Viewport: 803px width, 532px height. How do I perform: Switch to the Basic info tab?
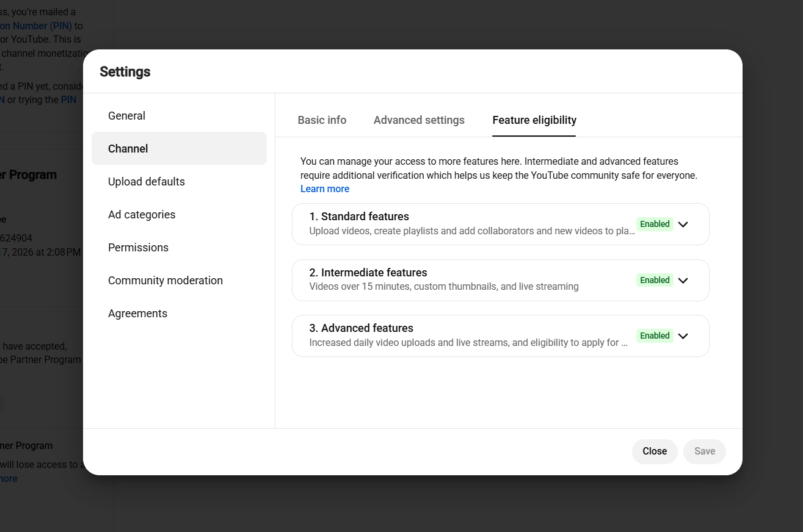[322, 120]
